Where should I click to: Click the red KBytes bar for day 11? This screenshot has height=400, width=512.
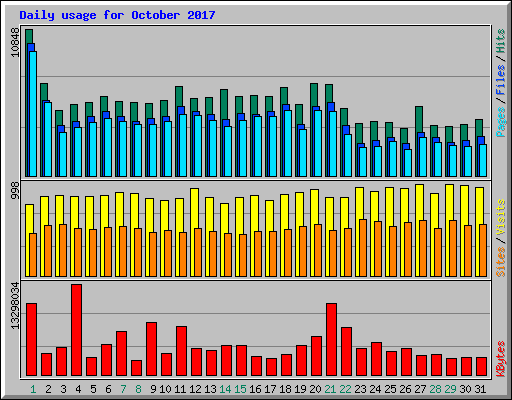coord(182,351)
